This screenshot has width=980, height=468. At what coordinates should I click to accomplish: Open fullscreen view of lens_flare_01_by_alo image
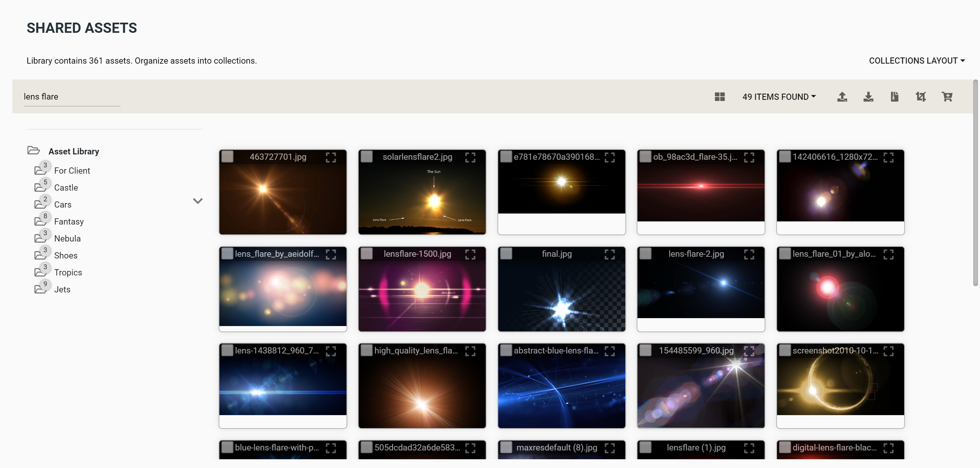click(888, 254)
